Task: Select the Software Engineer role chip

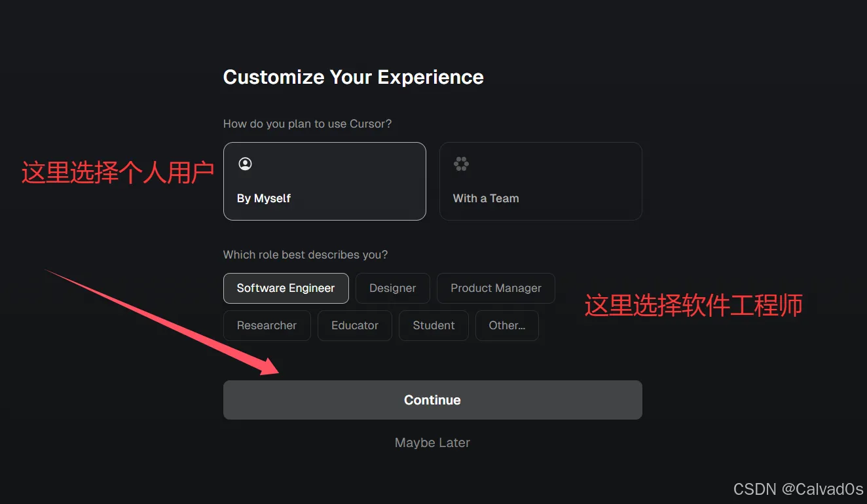Action: (286, 288)
